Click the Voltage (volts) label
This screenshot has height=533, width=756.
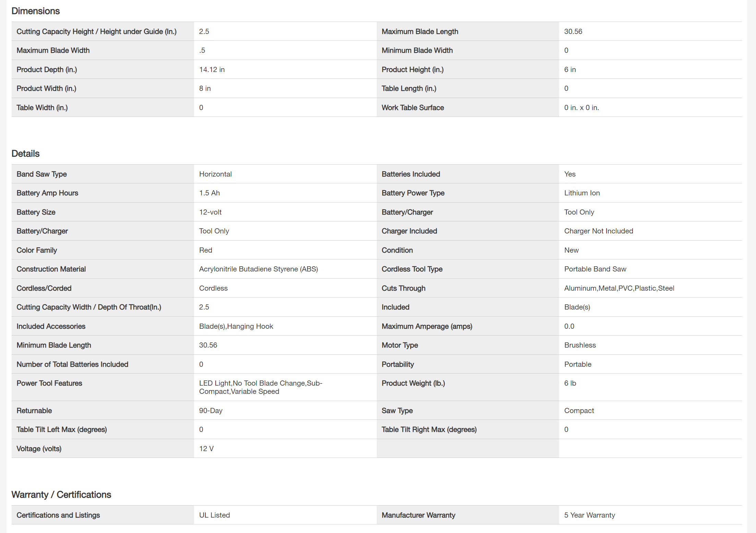pos(39,449)
